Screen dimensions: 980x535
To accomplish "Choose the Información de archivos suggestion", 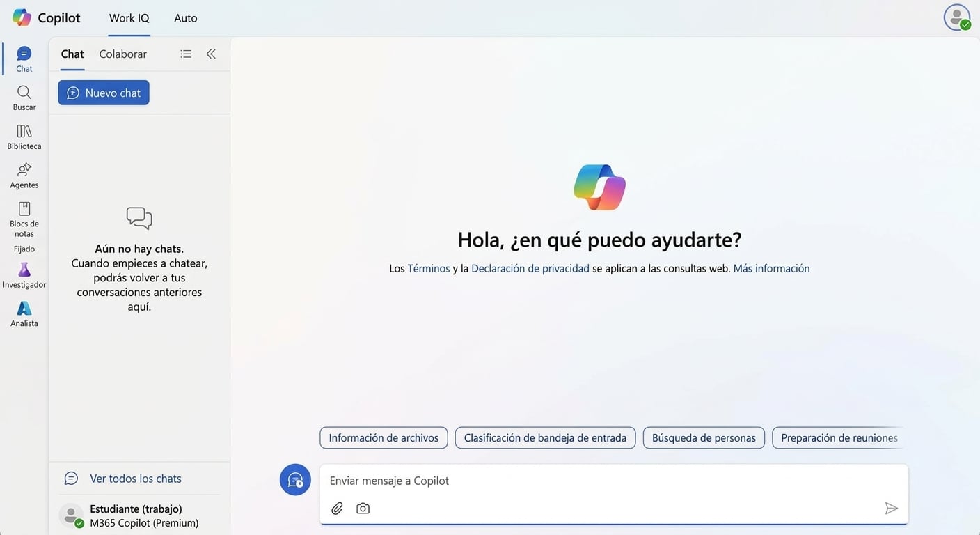I will click(384, 438).
